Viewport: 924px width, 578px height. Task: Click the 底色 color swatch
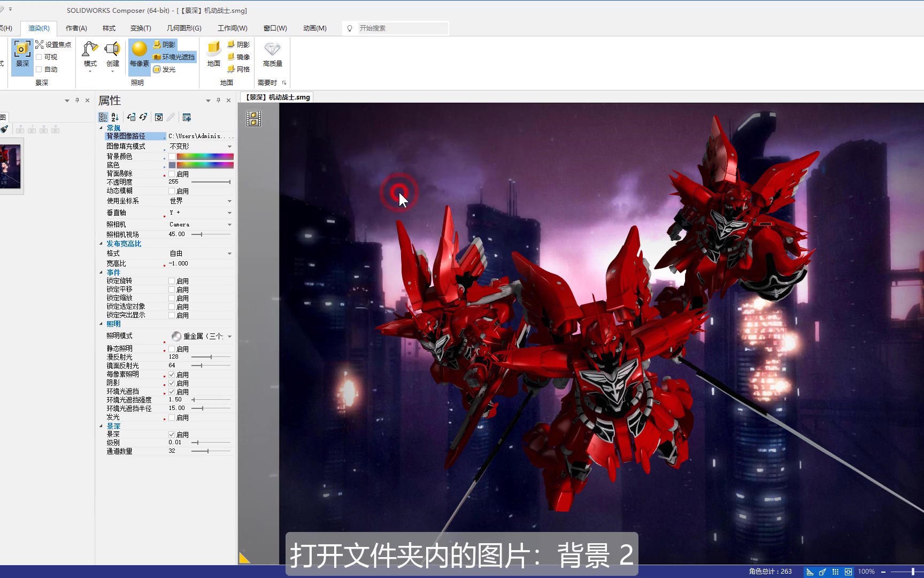(172, 165)
